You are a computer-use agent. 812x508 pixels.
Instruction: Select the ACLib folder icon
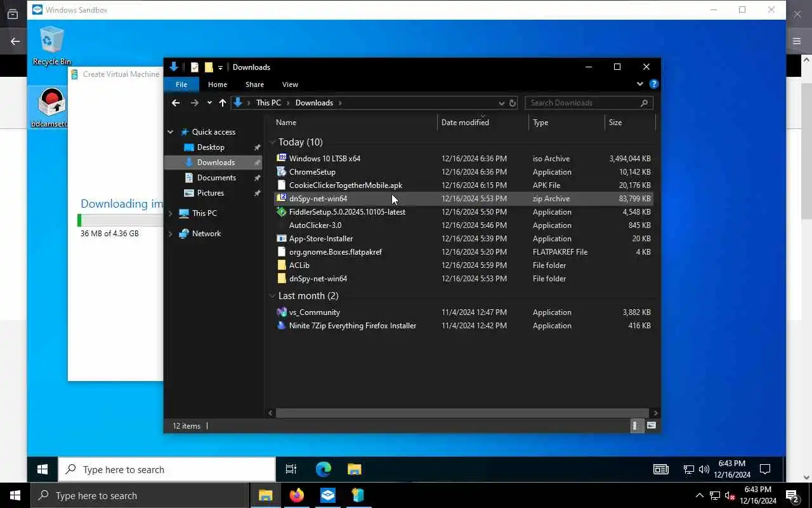[x=282, y=265]
